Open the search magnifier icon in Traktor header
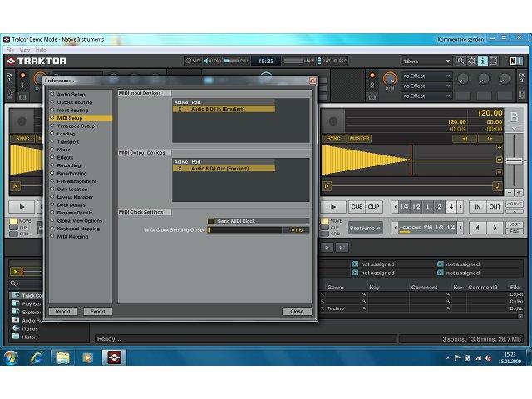532x399 pixels. [461, 61]
